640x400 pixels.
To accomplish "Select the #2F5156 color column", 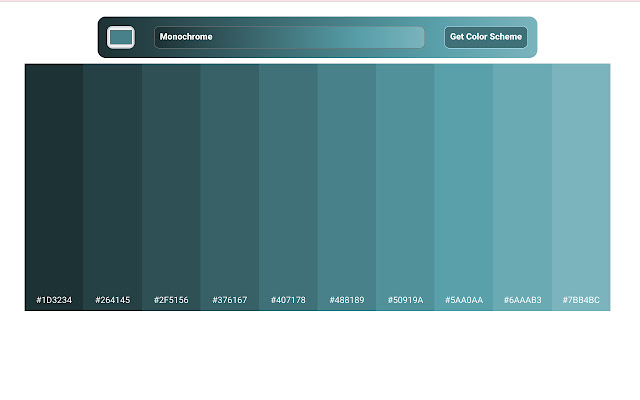I will point(171,187).
